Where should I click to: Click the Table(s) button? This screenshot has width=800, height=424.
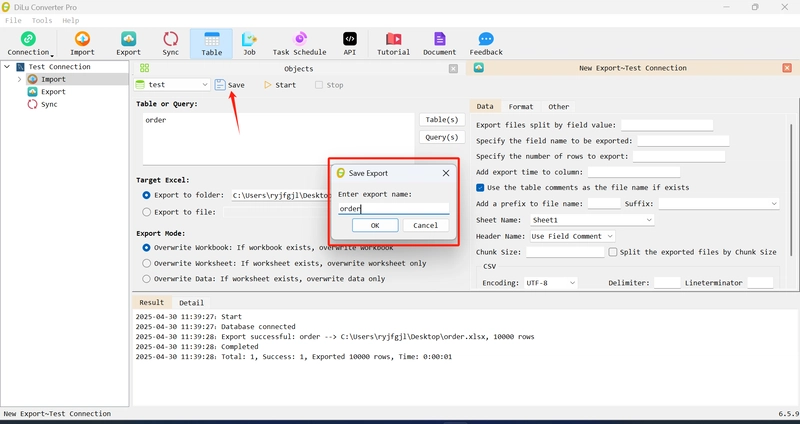[x=442, y=119]
